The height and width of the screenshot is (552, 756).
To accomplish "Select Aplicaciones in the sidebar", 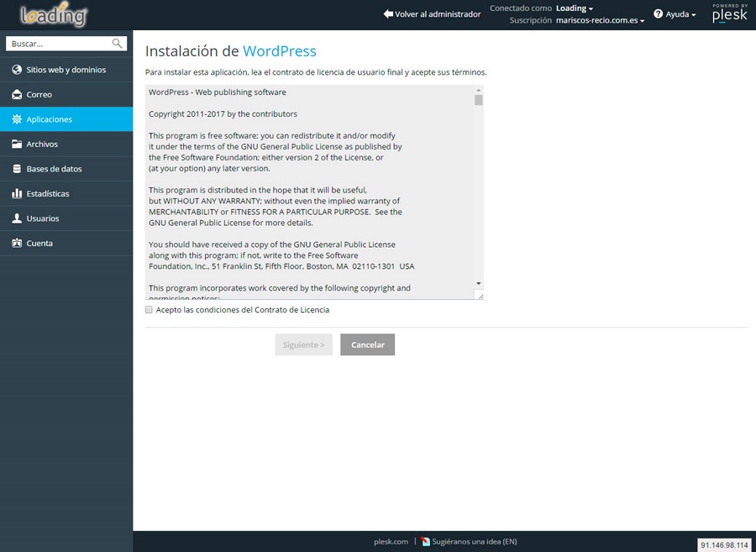I will click(x=66, y=119).
